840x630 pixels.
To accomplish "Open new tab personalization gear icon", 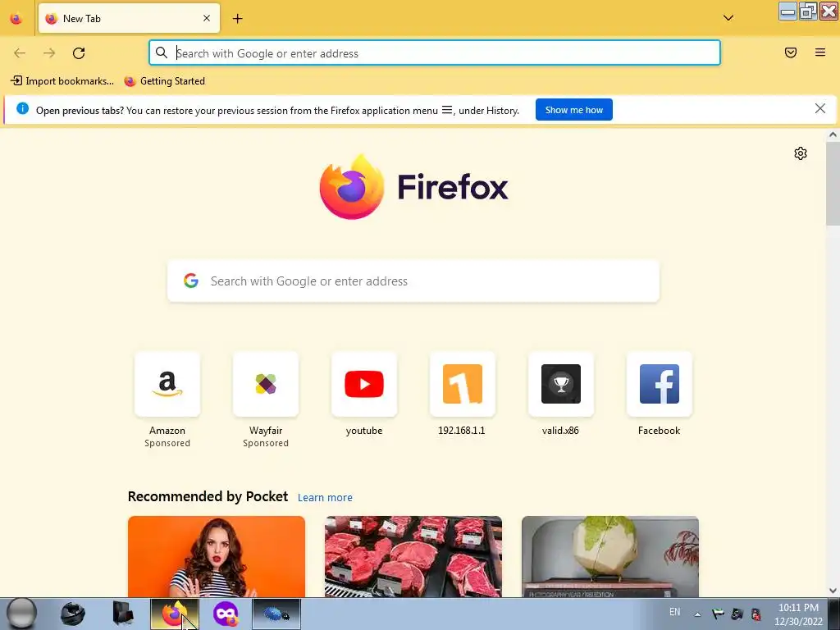I will [801, 153].
